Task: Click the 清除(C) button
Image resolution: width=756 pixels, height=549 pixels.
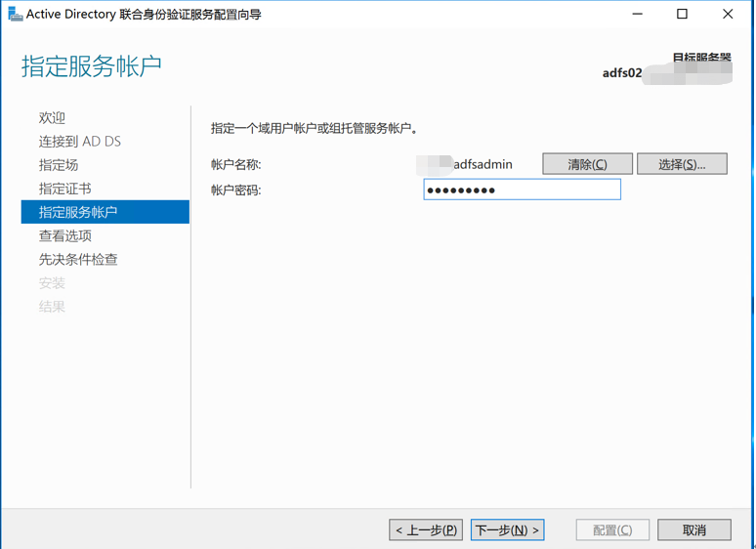Action: point(587,164)
